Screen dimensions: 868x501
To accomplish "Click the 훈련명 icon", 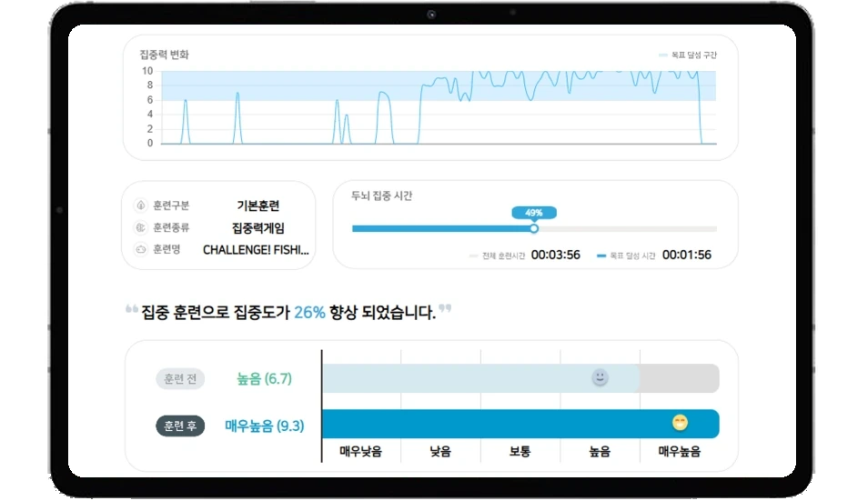I will [141, 249].
